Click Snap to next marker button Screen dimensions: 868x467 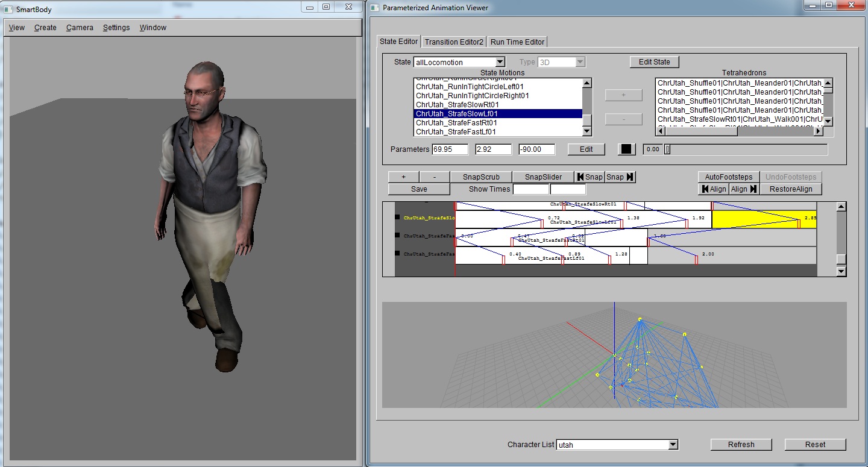(x=620, y=177)
